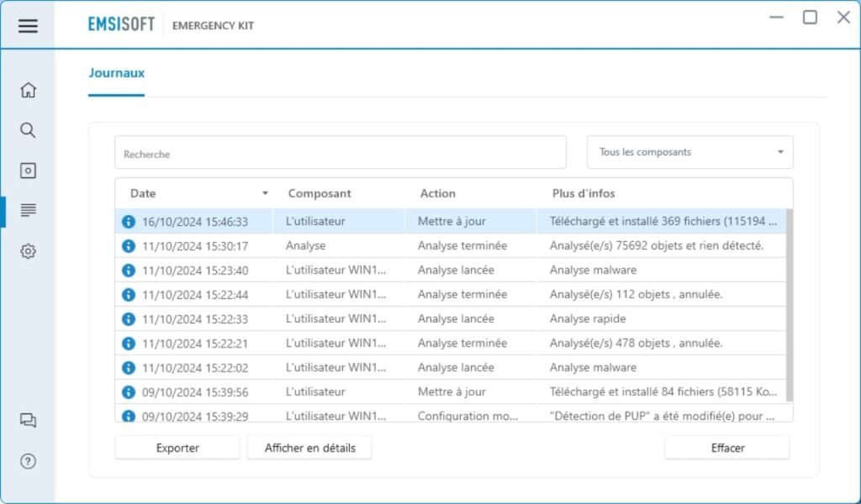
Task: Go to the Home overview icon
Action: pyautogui.click(x=28, y=90)
